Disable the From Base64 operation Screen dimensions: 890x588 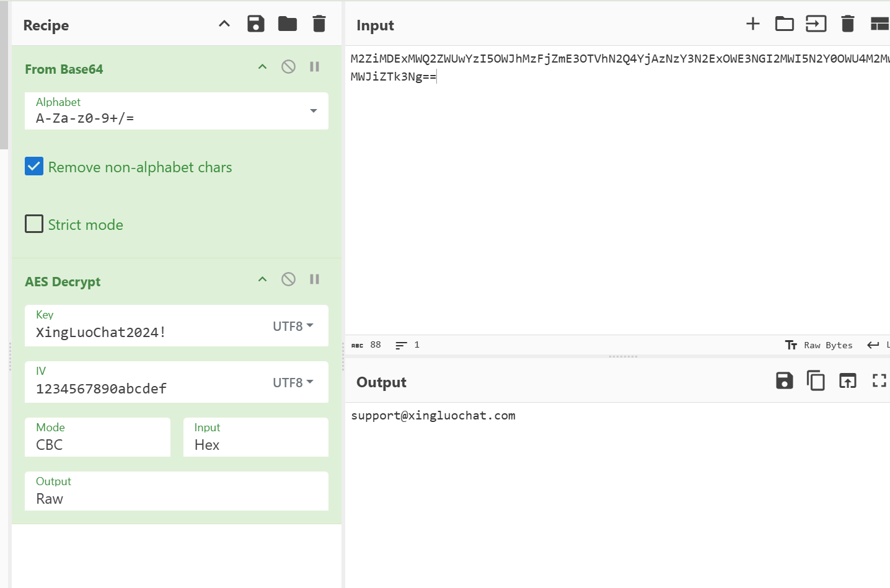288,67
